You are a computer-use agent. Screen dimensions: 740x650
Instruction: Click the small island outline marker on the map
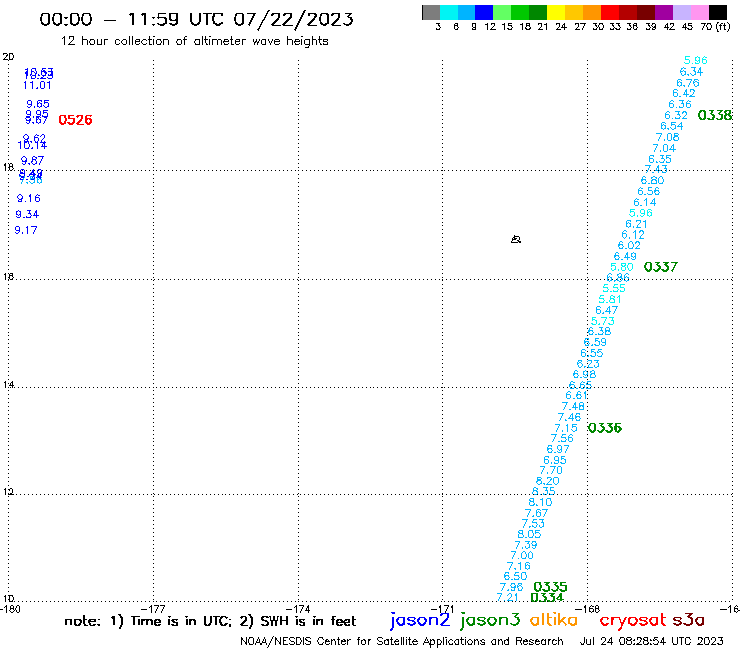(x=516, y=239)
